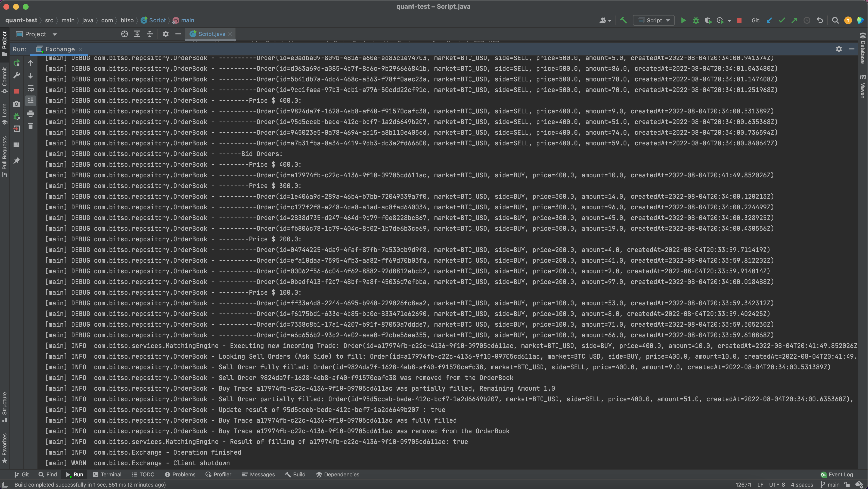Click the green hammer Build Project icon
This screenshot has width=868, height=489.
tap(623, 20)
